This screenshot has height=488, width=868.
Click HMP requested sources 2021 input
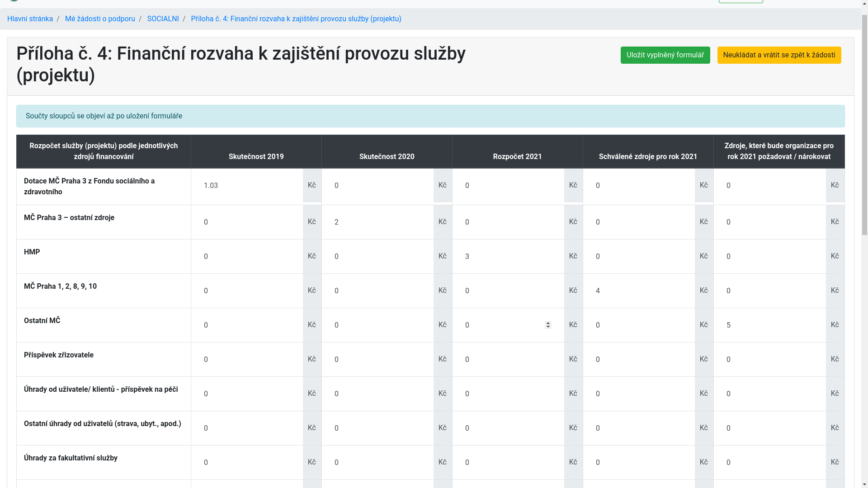(770, 257)
